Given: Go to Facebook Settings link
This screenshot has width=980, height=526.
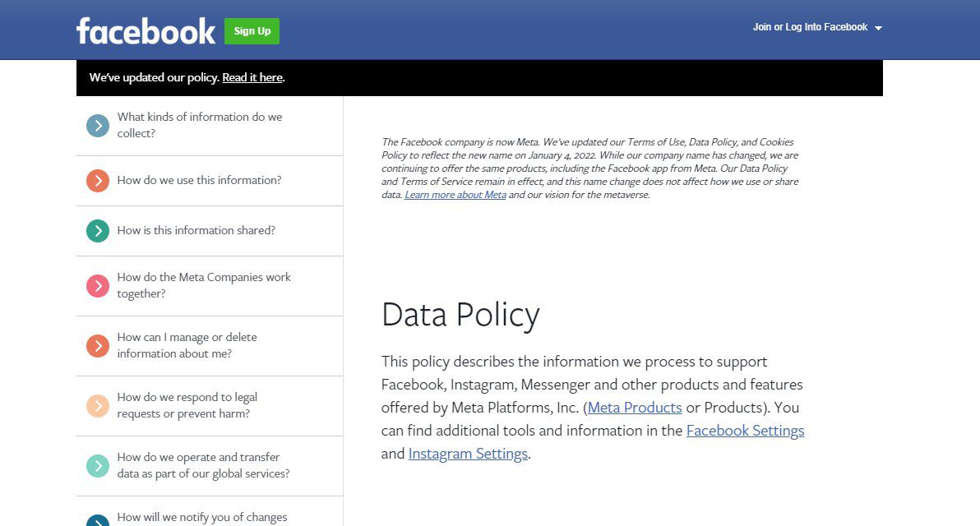Looking at the screenshot, I should (x=745, y=431).
